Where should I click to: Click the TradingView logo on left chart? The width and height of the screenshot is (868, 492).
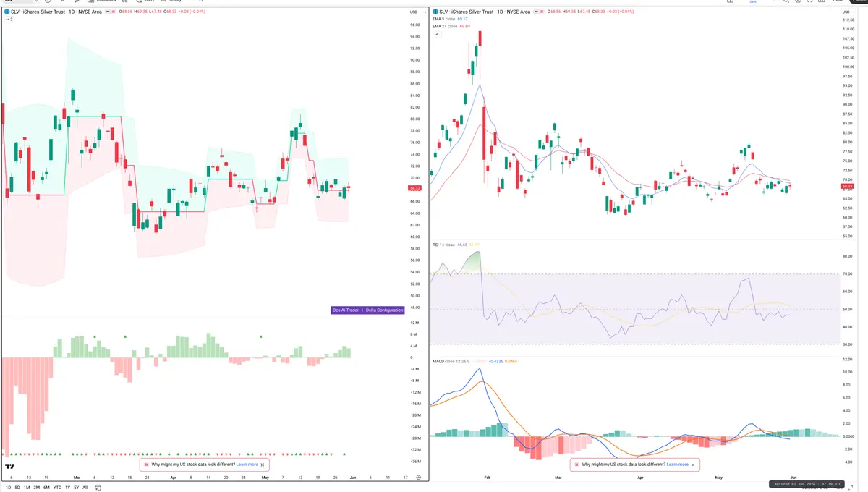point(10,467)
